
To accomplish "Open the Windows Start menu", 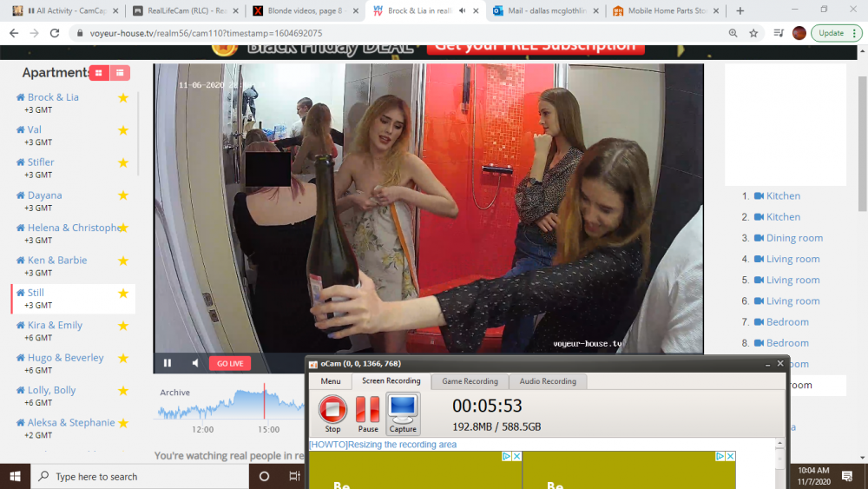I will tap(15, 476).
